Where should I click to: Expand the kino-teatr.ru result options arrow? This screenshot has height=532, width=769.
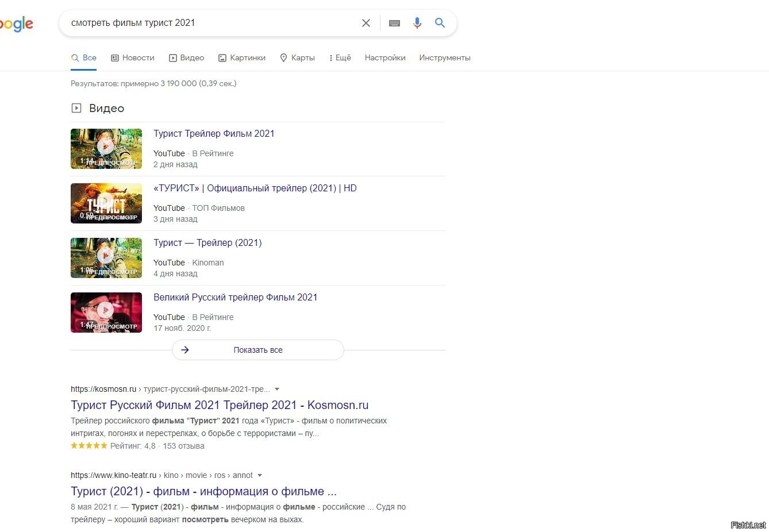click(260, 475)
